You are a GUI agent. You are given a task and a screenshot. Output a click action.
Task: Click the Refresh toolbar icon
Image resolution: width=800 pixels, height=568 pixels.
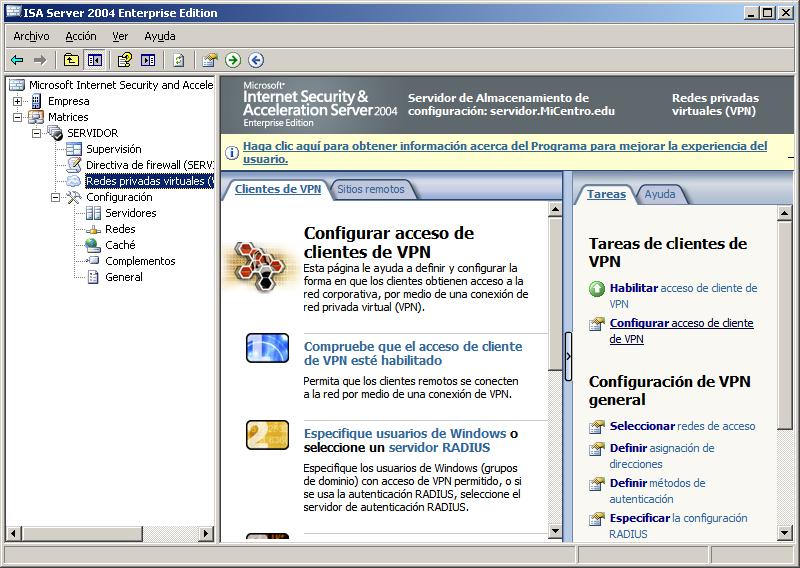(x=178, y=60)
